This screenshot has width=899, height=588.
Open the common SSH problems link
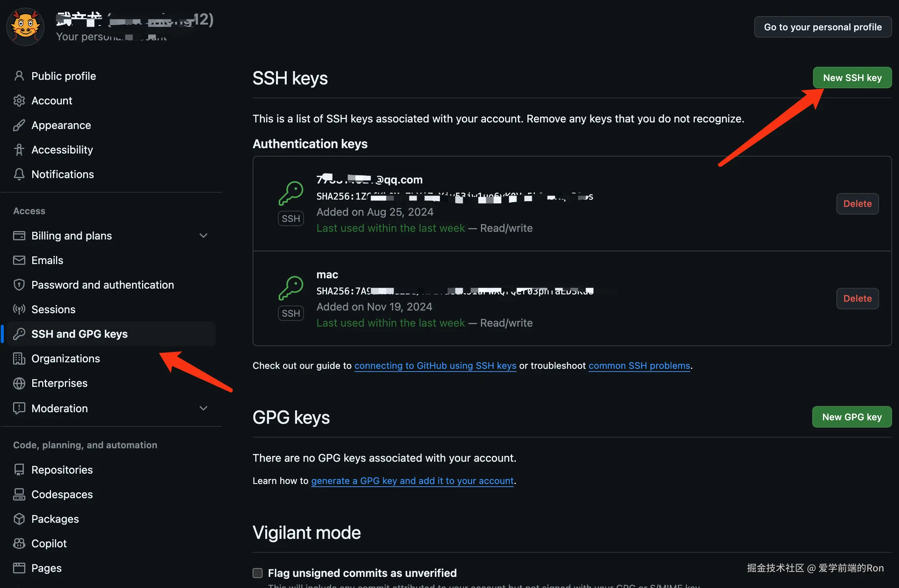[639, 366]
